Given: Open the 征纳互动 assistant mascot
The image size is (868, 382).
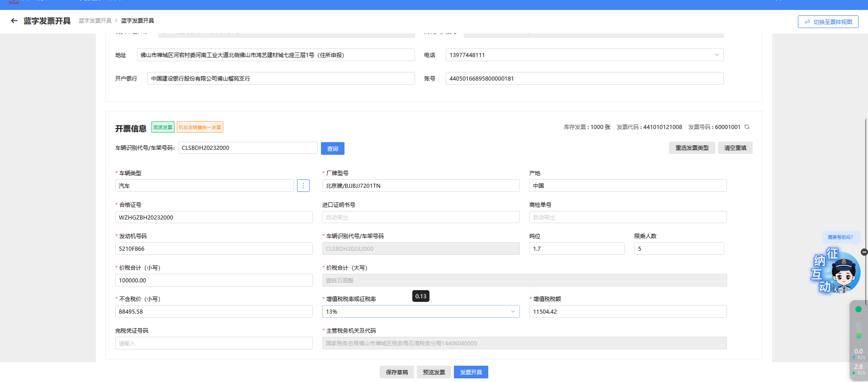Looking at the screenshot, I should pyautogui.click(x=836, y=272).
